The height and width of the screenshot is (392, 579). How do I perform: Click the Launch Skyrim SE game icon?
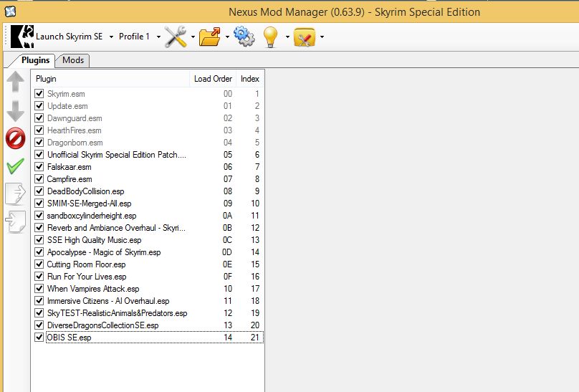22,37
